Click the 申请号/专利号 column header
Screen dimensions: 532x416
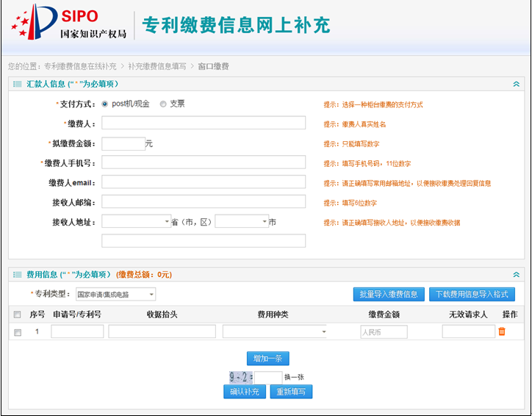click(77, 315)
